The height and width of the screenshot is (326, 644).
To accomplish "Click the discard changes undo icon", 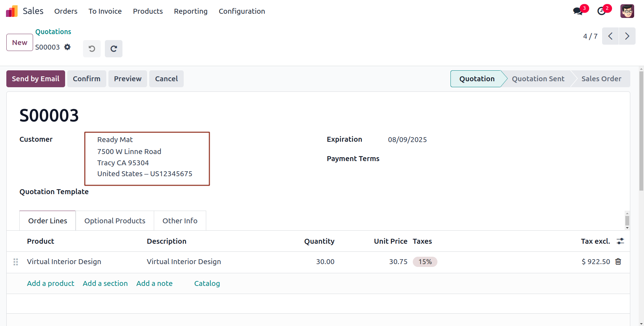I will 92,49.
